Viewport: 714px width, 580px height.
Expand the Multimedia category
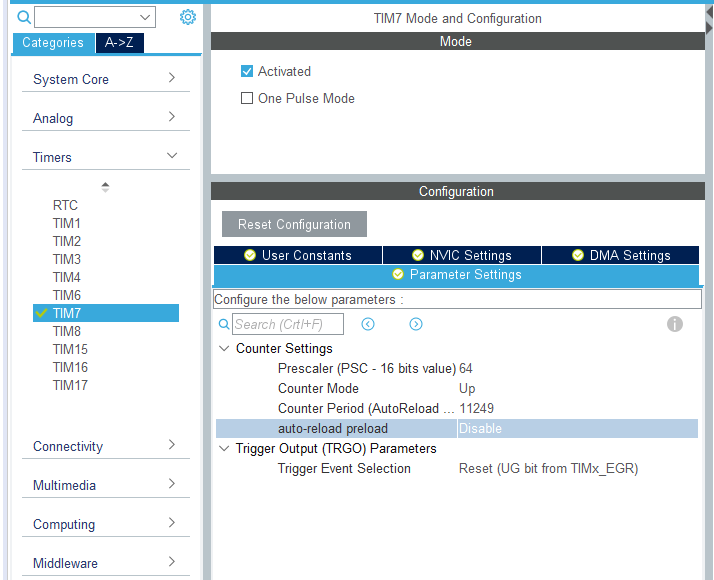tap(106, 485)
